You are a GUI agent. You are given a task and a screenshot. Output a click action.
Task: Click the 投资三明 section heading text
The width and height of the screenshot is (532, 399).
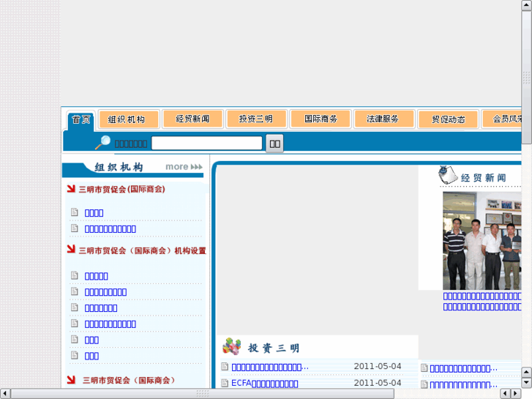(x=274, y=348)
